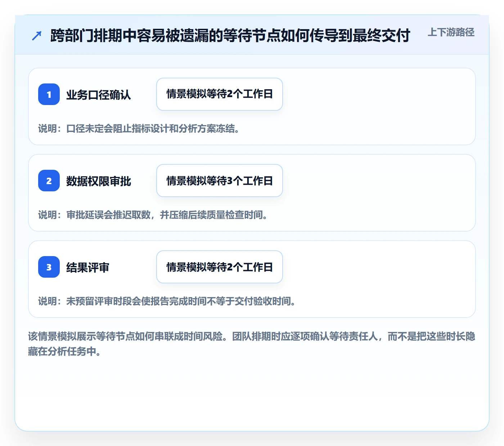Screen dimensions: 504x446
Task: Click the diagonal arrow icon beside the title
Action: 37,36
